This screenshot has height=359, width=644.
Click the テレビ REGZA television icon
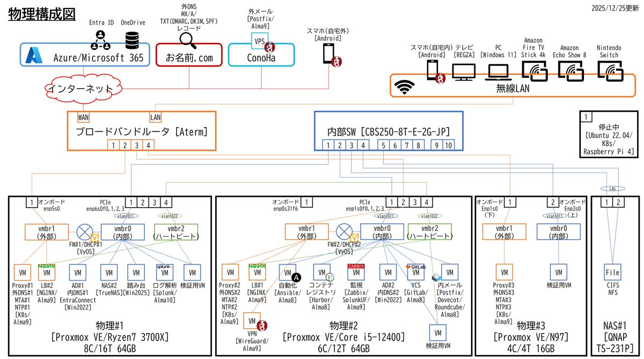coord(463,71)
